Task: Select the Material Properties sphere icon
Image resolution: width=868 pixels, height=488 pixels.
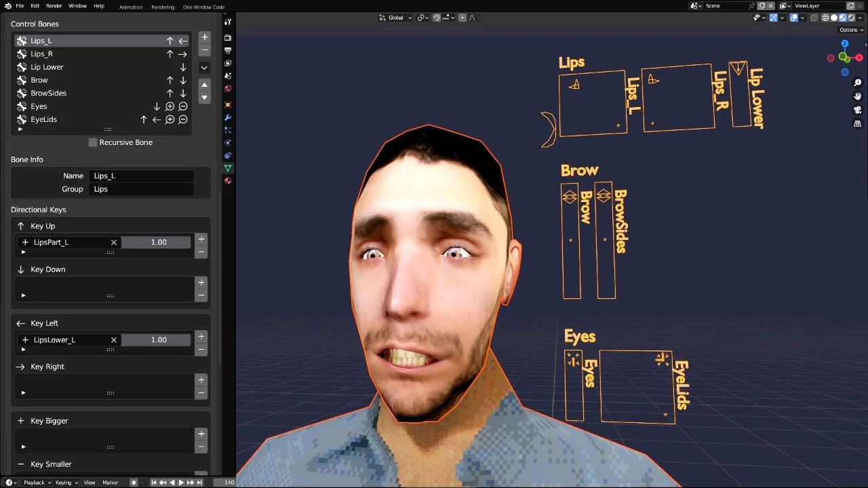Action: coord(228,182)
